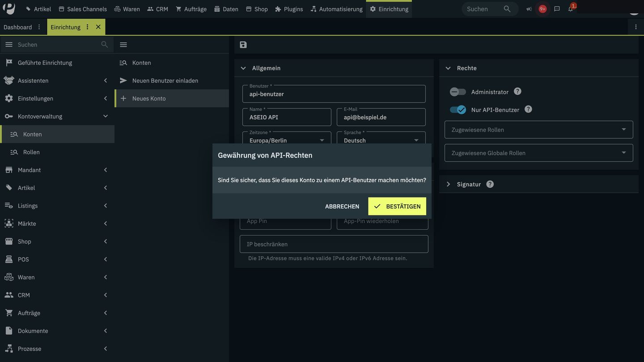The height and width of the screenshot is (362, 644).
Task: Click the IP beschränken input field
Action: (x=334, y=244)
